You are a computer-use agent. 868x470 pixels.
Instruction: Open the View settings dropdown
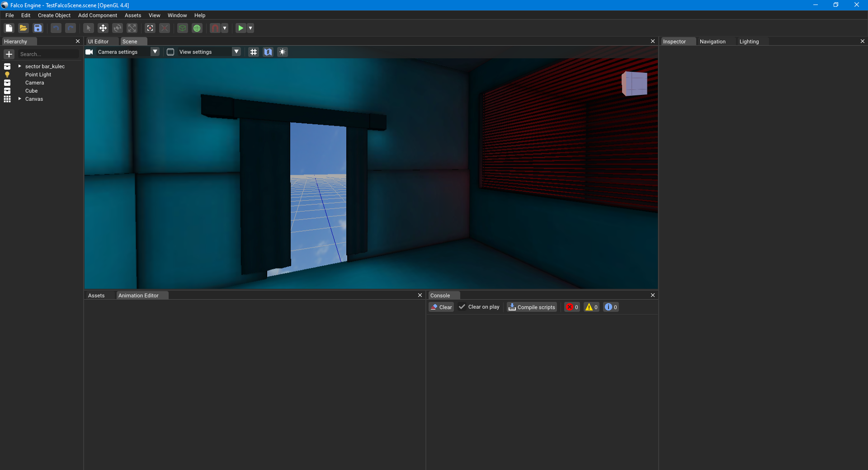click(x=236, y=52)
